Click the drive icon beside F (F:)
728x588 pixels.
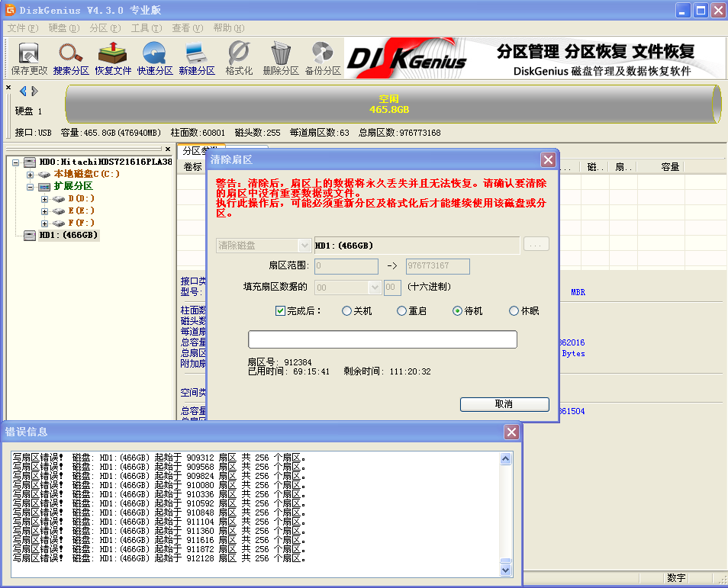tap(59, 223)
